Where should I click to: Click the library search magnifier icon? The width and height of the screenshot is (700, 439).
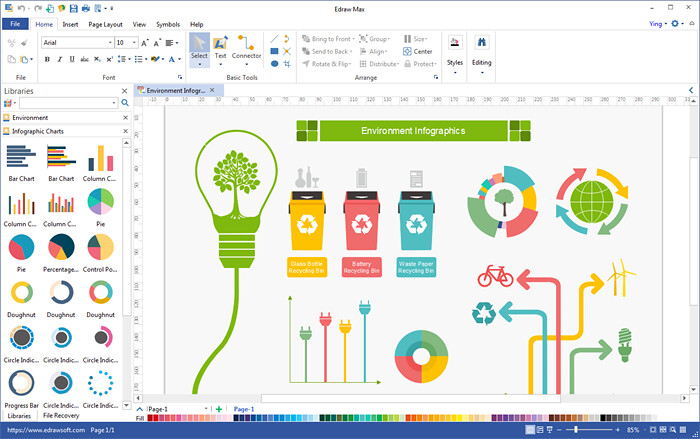[x=125, y=103]
